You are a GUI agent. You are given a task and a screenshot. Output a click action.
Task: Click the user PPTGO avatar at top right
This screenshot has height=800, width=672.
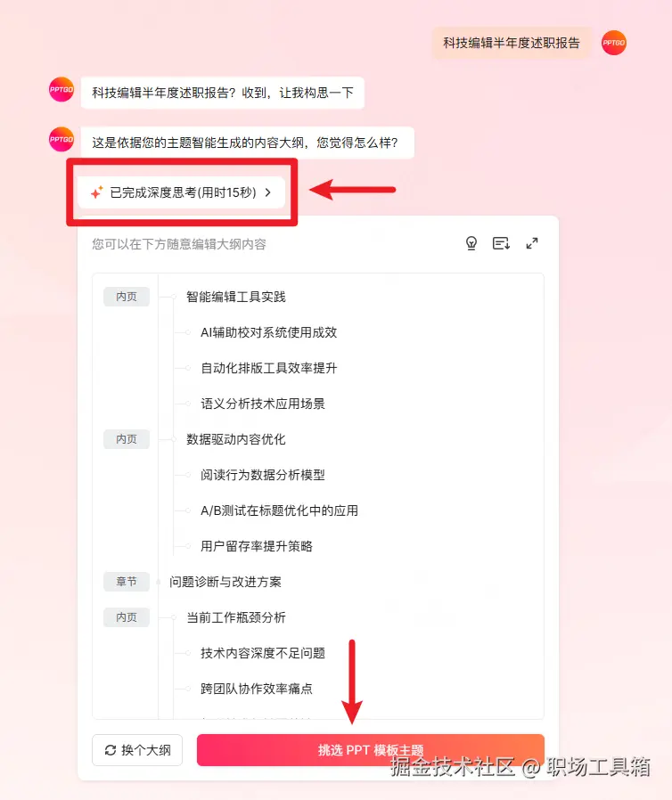tap(613, 43)
